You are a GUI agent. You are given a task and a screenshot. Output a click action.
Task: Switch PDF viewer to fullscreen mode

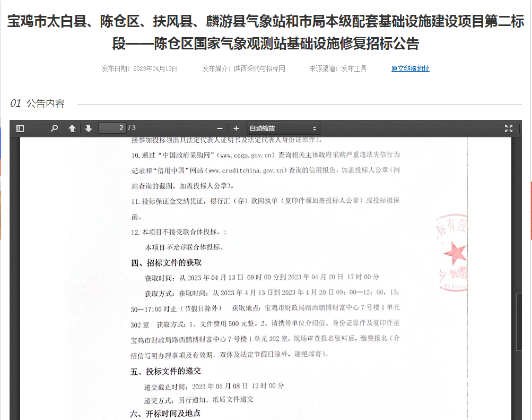[x=508, y=128]
